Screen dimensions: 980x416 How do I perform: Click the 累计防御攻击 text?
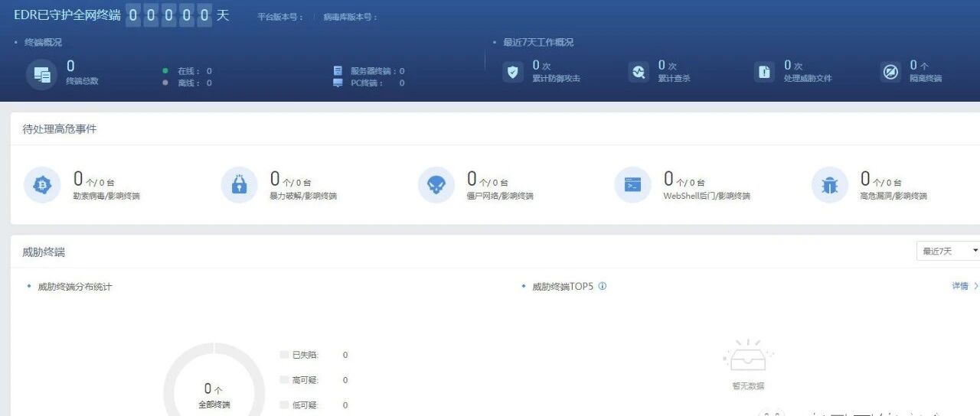coord(556,78)
